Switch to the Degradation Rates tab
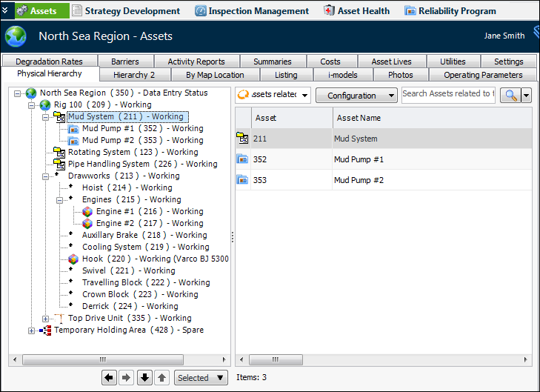The width and height of the screenshot is (540, 392). 49,62
